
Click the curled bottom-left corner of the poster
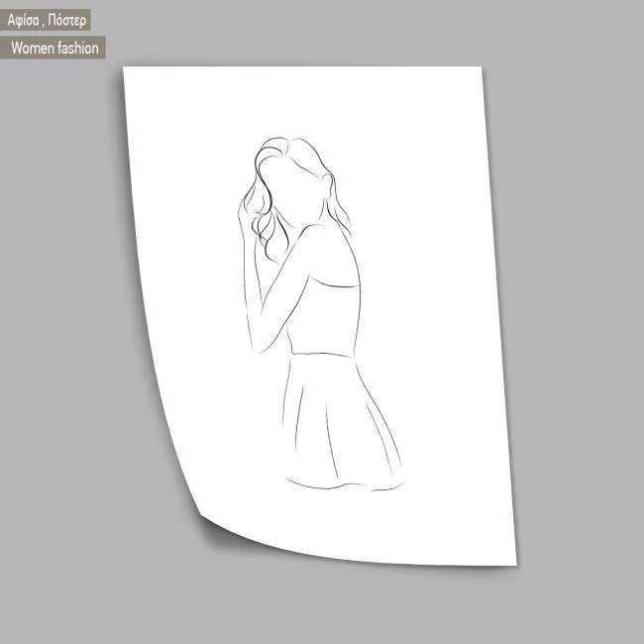(203, 518)
